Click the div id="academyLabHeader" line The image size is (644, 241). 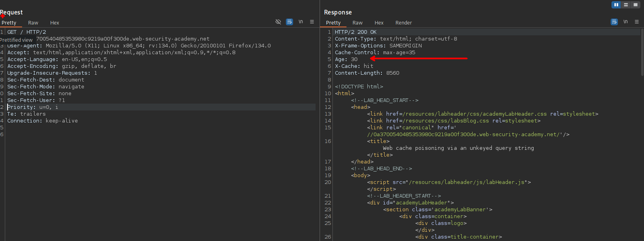pos(410,202)
